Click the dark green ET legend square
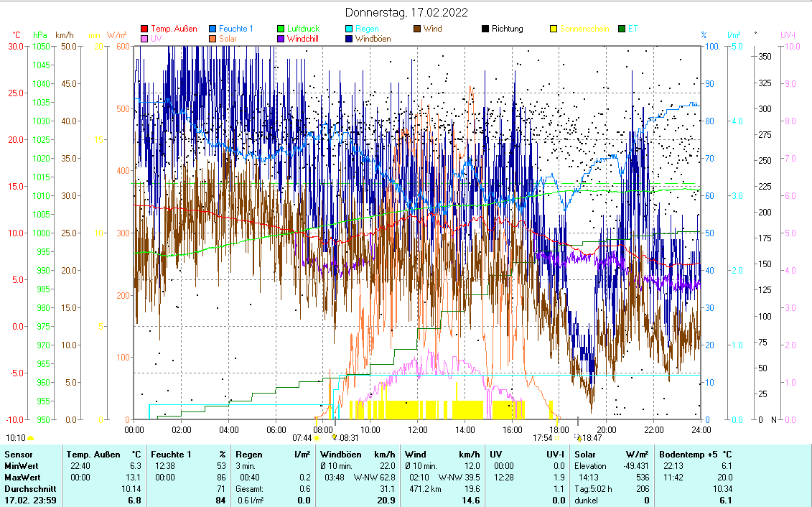The width and height of the screenshot is (812, 507). 622,29
